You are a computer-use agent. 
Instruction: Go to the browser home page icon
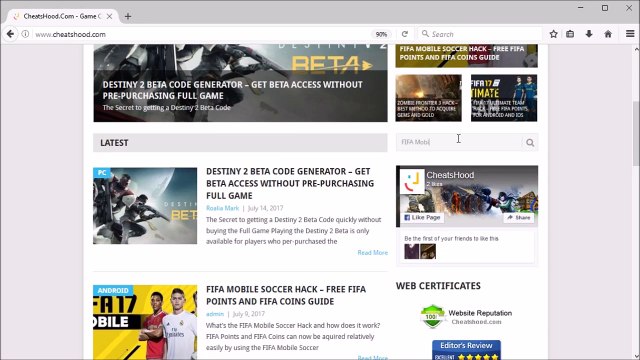[x=608, y=34]
